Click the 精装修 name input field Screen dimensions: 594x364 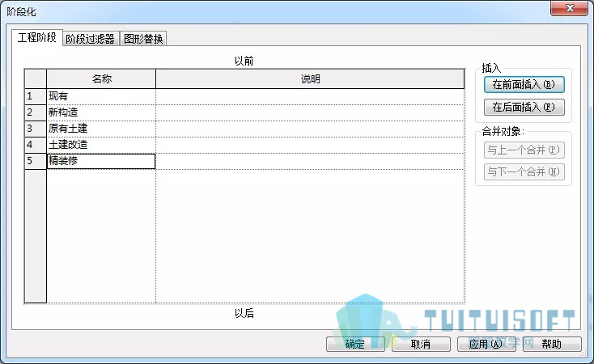click(101, 161)
